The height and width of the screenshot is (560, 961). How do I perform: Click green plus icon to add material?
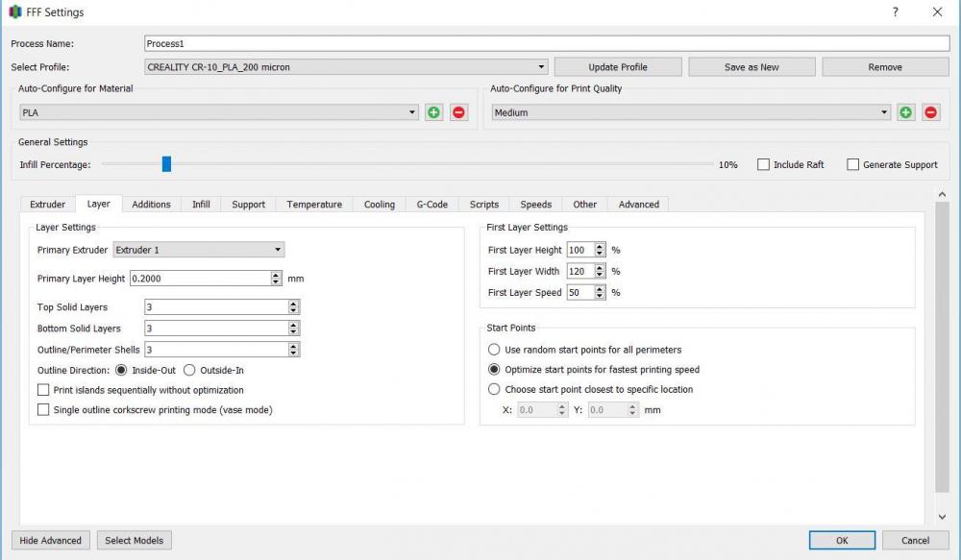click(433, 112)
